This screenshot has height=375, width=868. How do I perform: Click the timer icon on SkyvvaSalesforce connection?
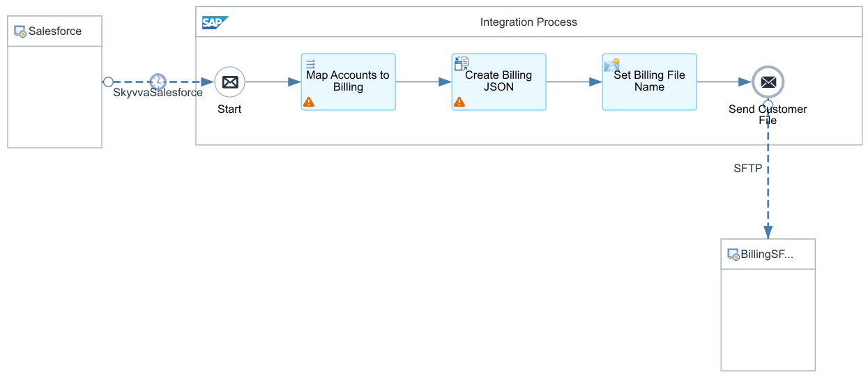click(x=158, y=82)
